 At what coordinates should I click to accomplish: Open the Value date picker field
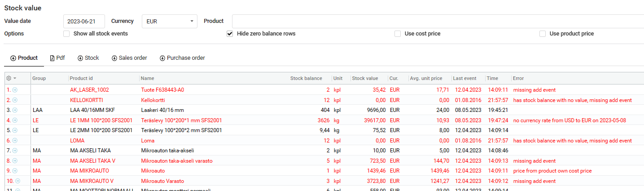(84, 21)
